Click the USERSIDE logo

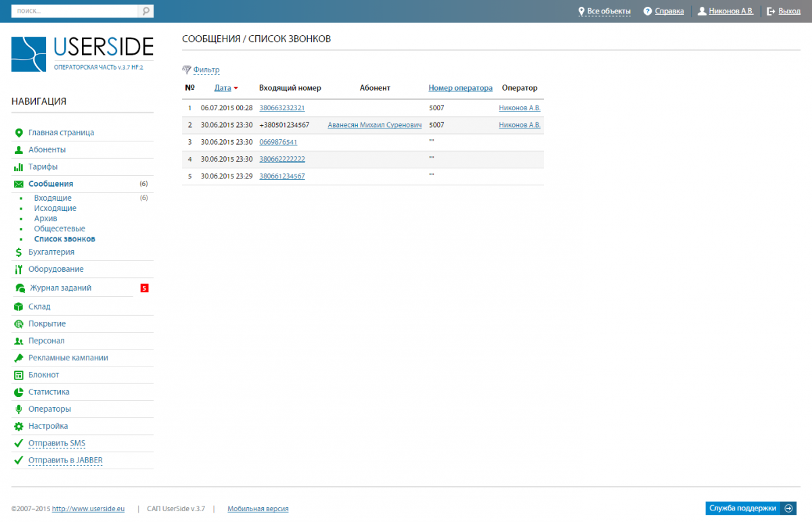point(82,53)
